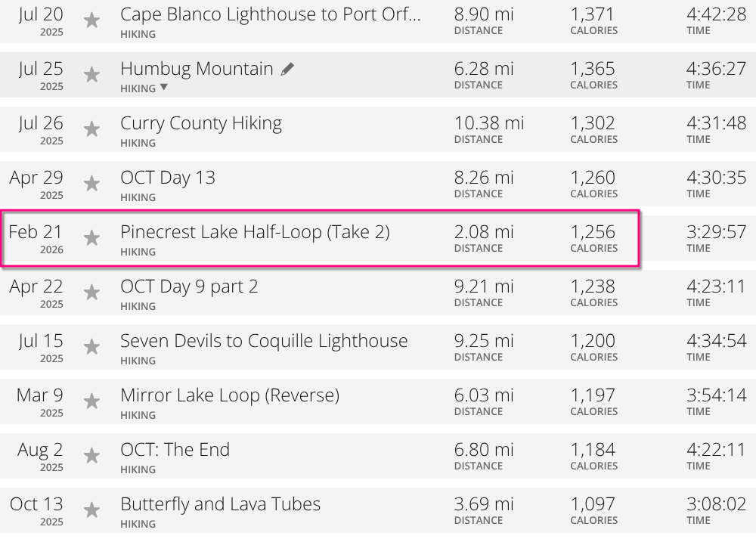Click the Jul 26 2025 date cell

41,129
